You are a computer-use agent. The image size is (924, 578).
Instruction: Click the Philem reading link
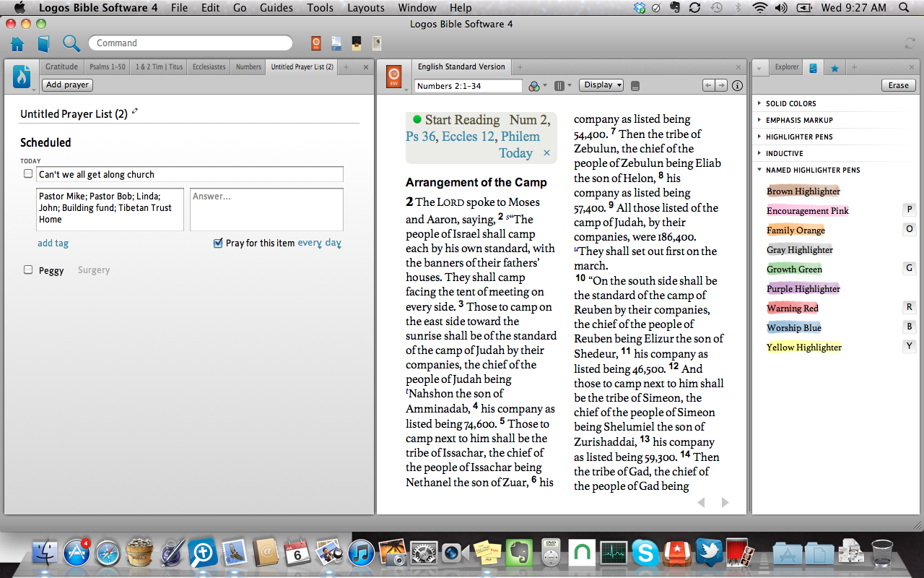[520, 137]
